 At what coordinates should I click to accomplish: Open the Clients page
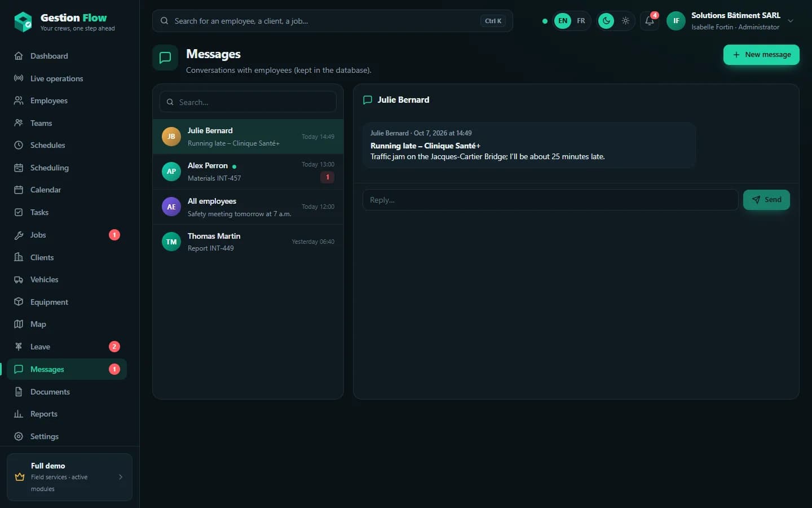[x=67, y=257]
